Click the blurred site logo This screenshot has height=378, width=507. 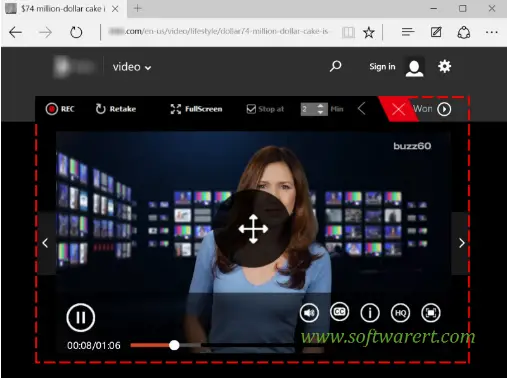[74, 67]
